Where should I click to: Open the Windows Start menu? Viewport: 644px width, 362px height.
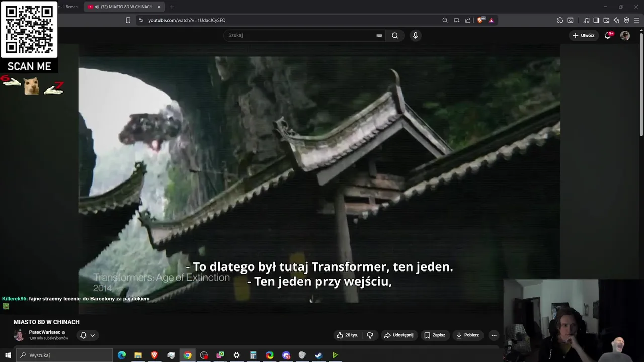tap(8, 355)
